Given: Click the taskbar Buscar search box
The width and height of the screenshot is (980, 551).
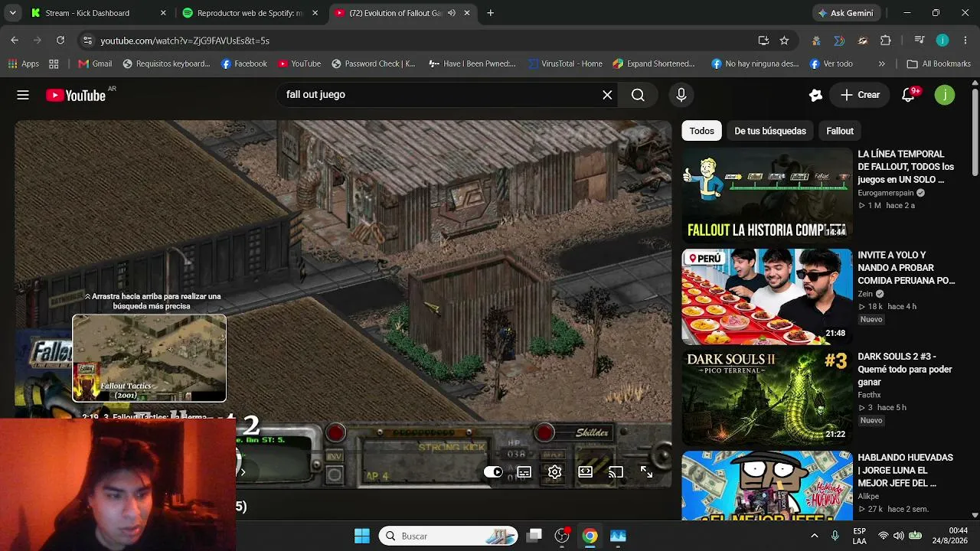Looking at the screenshot, I should (x=449, y=536).
